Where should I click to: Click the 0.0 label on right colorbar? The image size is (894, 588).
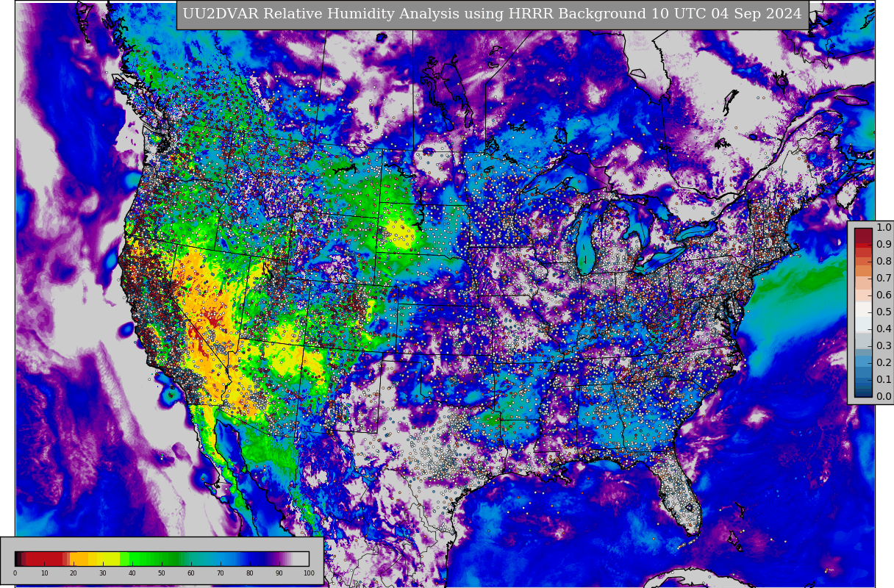point(884,397)
